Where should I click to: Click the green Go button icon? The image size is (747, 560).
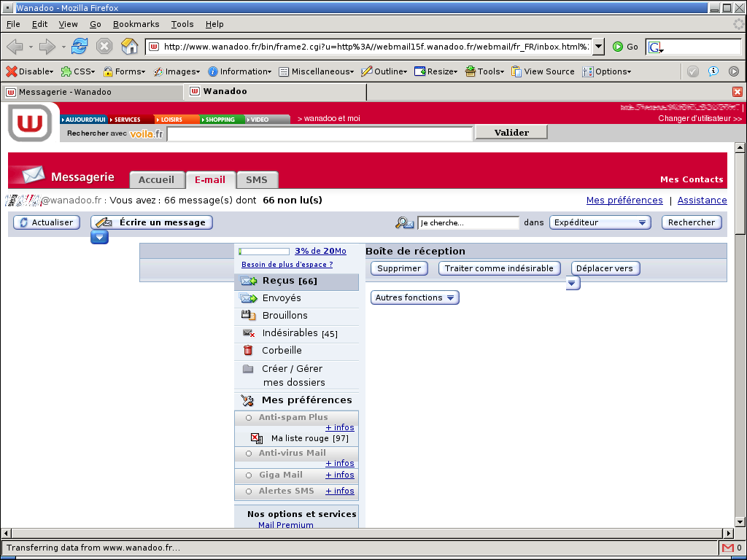point(618,47)
